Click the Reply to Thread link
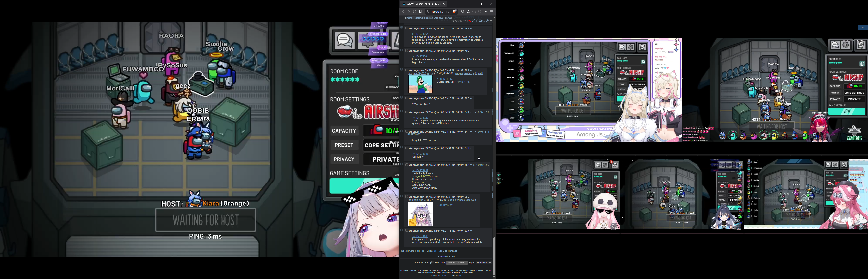The height and width of the screenshot is (279, 868). click(447, 251)
